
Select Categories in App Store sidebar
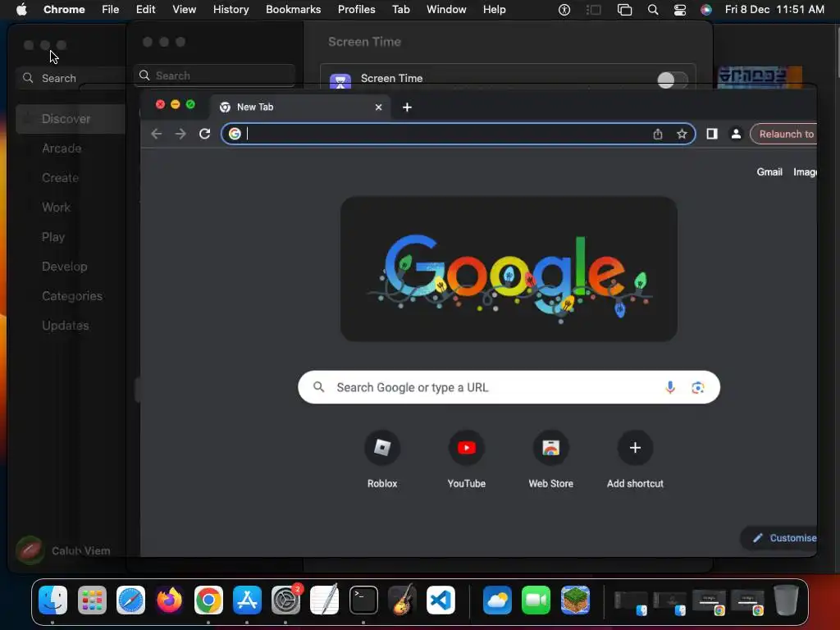tap(71, 295)
